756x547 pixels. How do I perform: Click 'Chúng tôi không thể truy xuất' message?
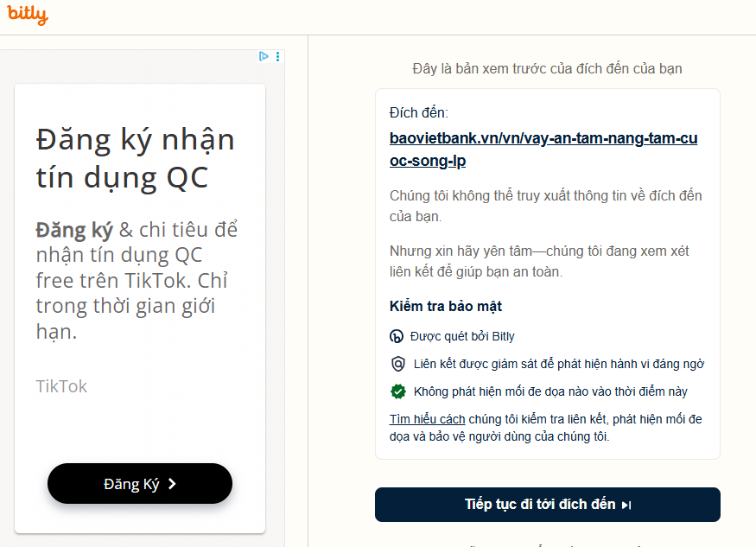(546, 206)
